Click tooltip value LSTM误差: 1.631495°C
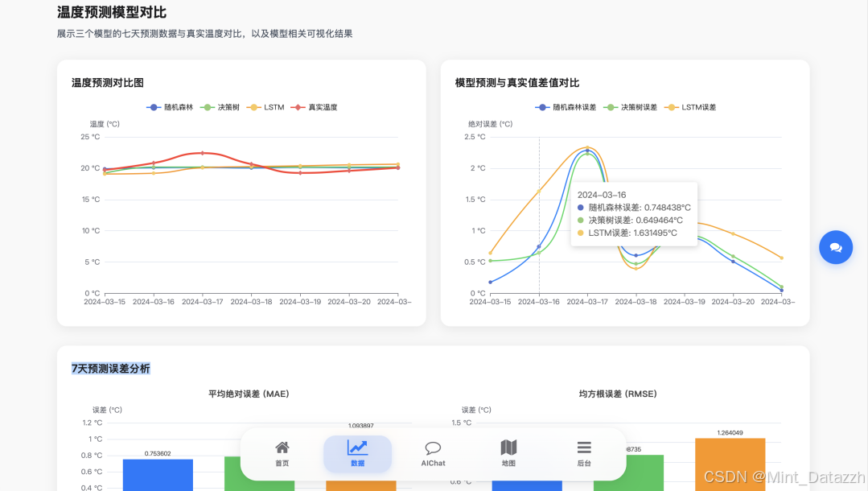Screen dimensions: 868x491 click(x=627, y=233)
